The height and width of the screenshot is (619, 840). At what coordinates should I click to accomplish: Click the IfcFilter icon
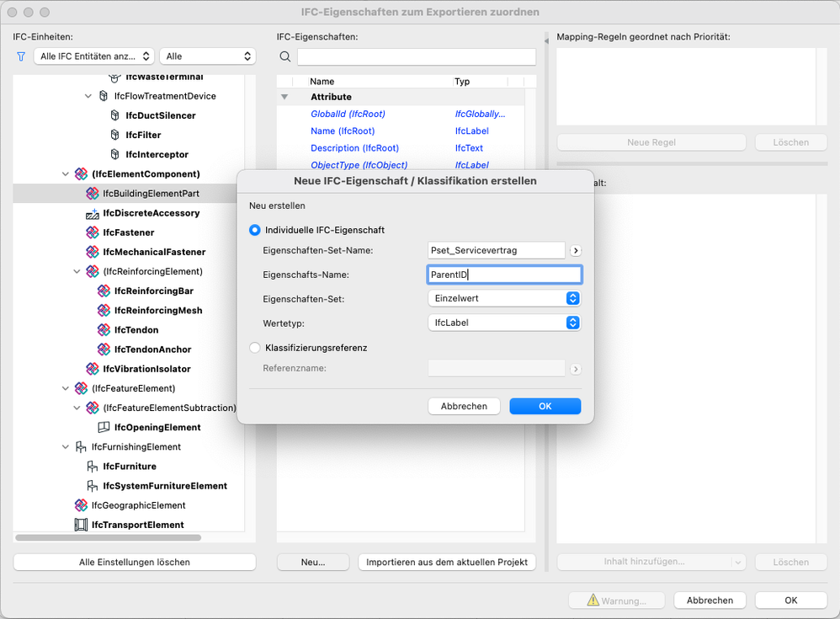tap(114, 135)
